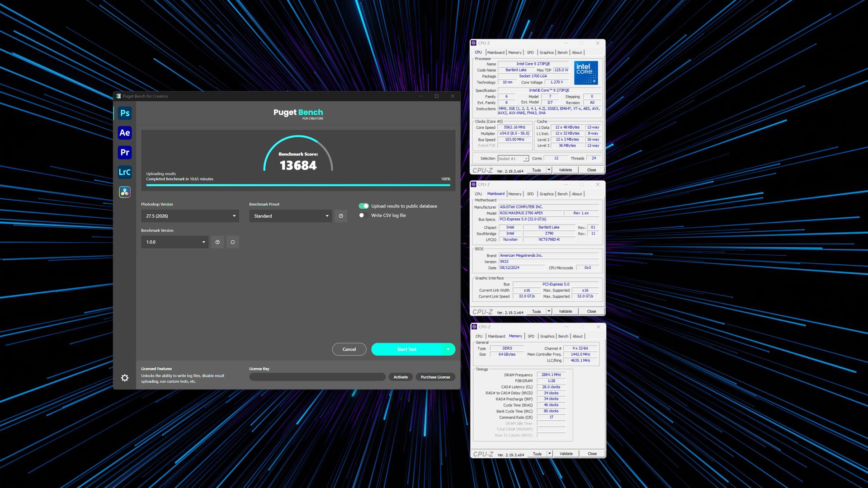The image size is (868, 488).
Task: Enable Write CSV log file option
Action: tap(362, 216)
